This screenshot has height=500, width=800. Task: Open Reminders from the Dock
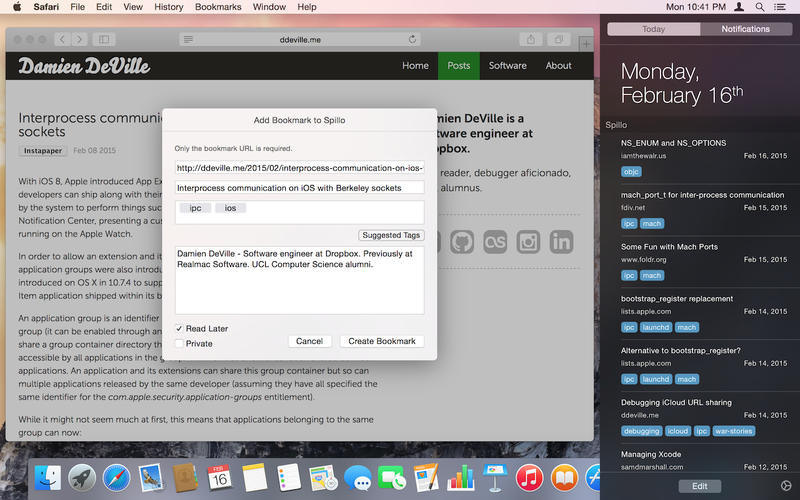(x=289, y=479)
